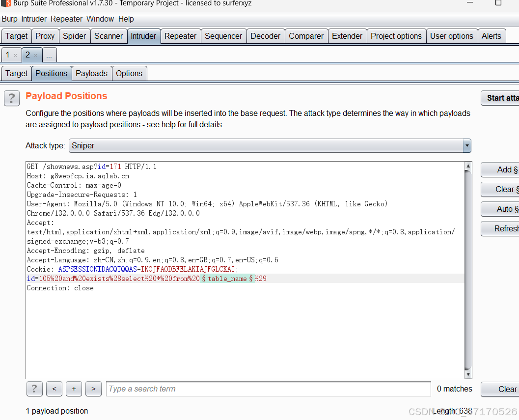Click the request editor scroll down arrow
This screenshot has width=519, height=420.
(x=468, y=375)
